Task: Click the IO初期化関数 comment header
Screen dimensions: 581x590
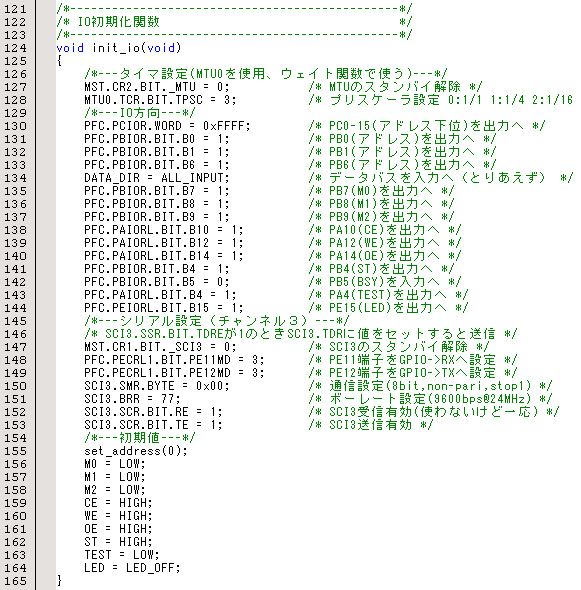Action: [x=119, y=22]
